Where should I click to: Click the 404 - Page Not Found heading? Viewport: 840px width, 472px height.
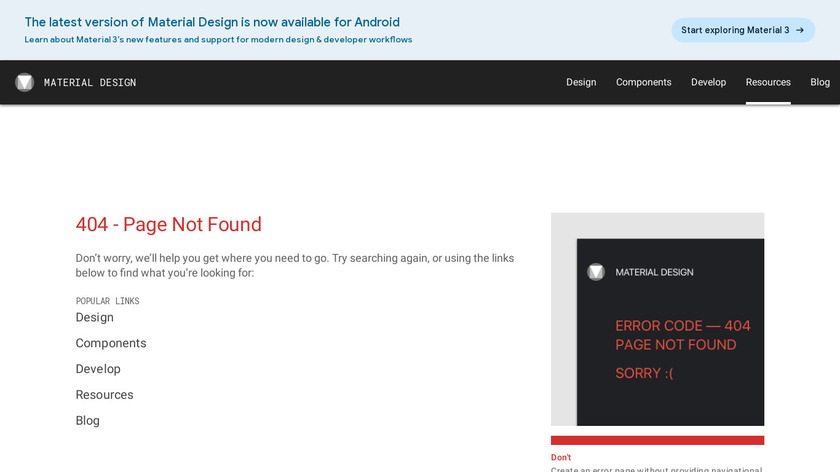(168, 224)
